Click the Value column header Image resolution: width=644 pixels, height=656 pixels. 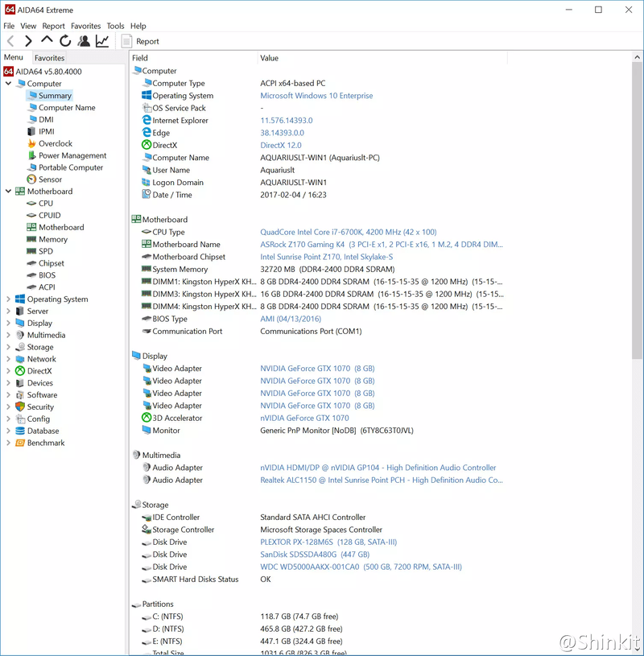click(x=269, y=58)
